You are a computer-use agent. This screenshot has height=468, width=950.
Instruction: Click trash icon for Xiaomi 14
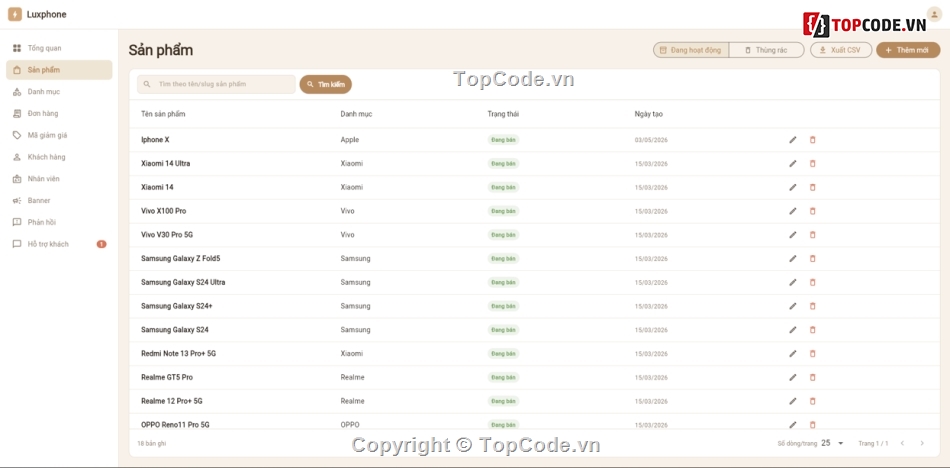pos(812,187)
